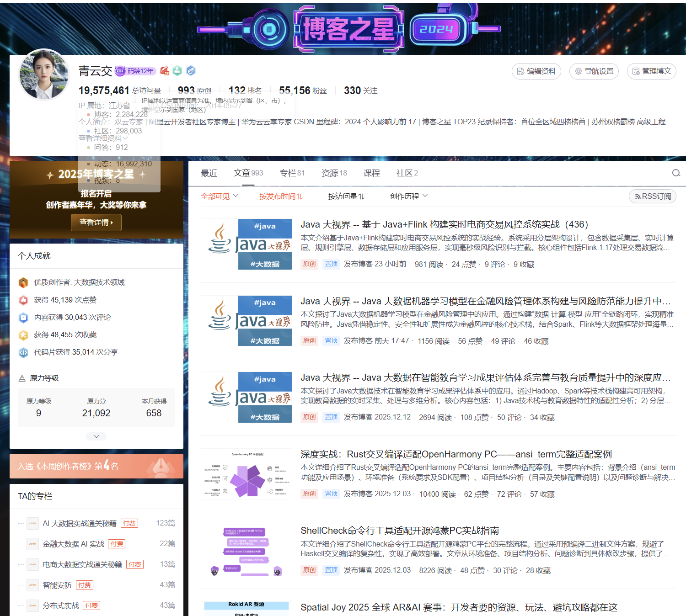Open the 本周创作者榜 第4名 banner

pyautogui.click(x=96, y=466)
